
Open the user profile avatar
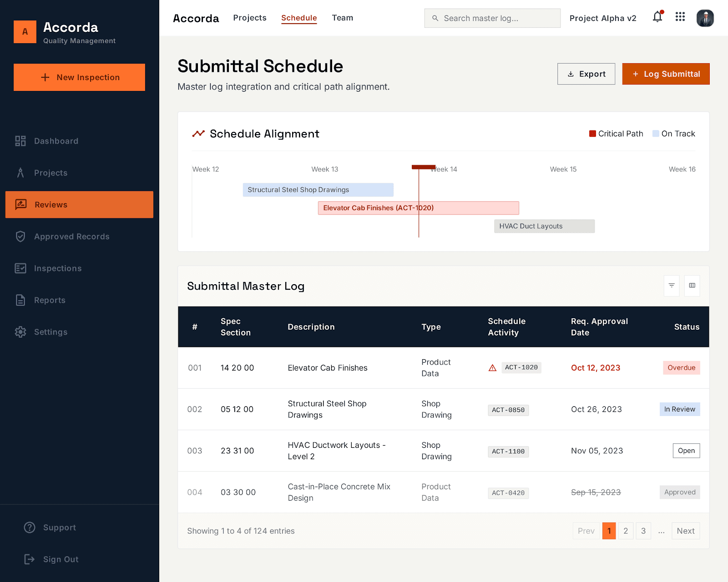point(705,18)
